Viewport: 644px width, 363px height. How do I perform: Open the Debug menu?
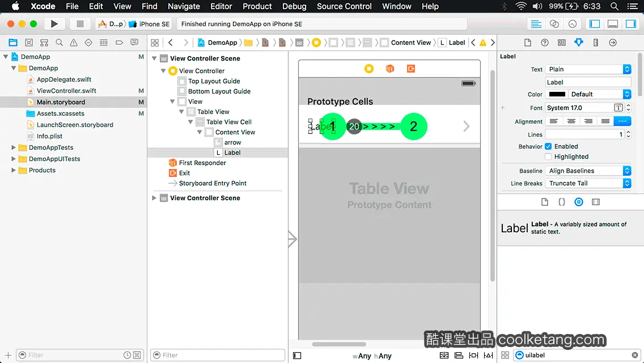click(294, 6)
